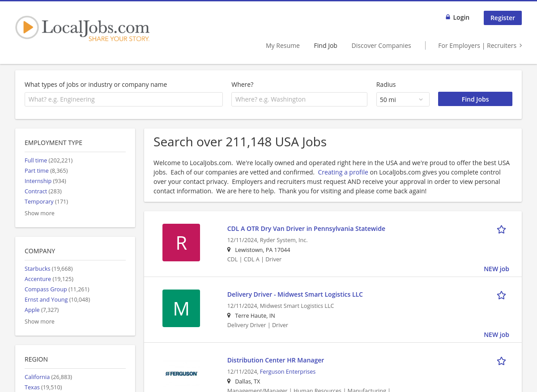This screenshot has width=537, height=392.
Task: Click the 'Delivery Driver | Driver' tags text
Action: click(258, 325)
